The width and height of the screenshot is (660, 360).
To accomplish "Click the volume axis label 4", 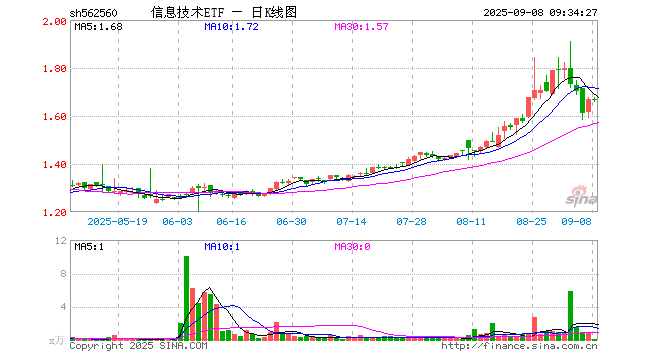I will click(64, 307).
